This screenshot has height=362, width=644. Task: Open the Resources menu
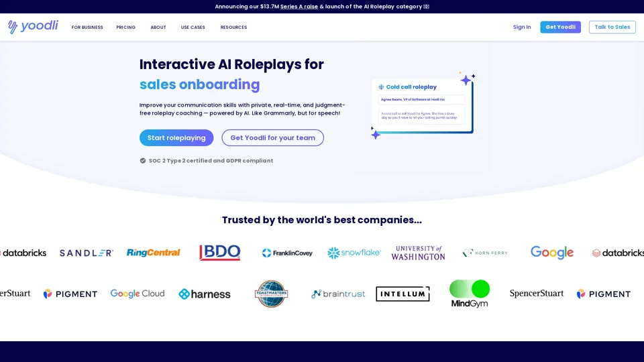(233, 27)
